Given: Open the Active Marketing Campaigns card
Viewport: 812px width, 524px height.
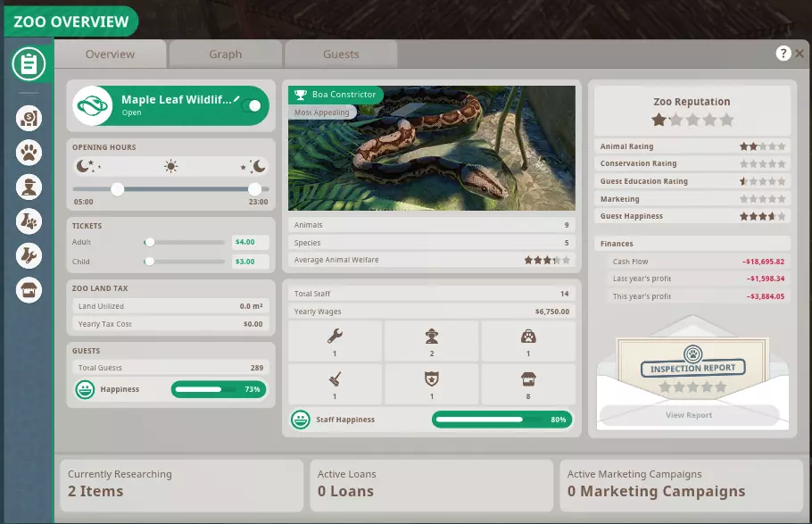Looking at the screenshot, I should pos(682,485).
